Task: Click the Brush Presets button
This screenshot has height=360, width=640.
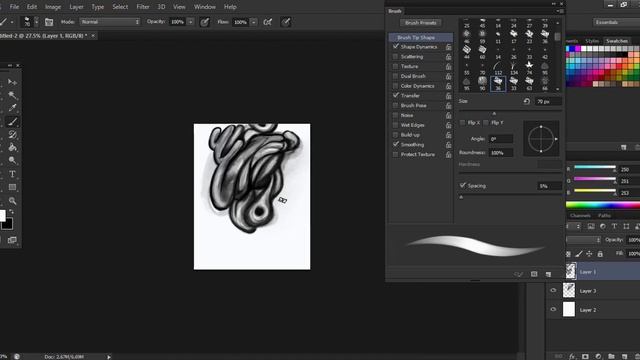Action: [421, 23]
